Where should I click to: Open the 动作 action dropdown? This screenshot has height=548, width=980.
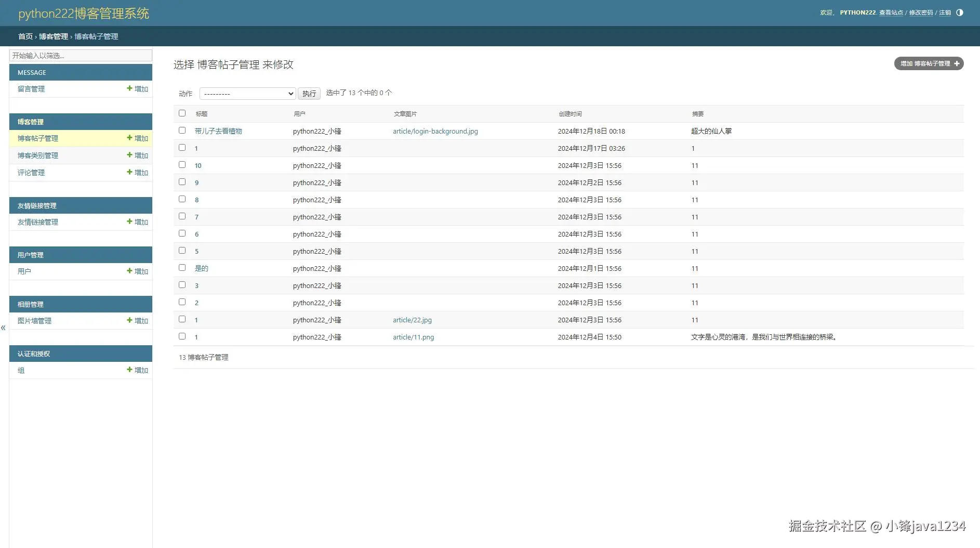247,94
